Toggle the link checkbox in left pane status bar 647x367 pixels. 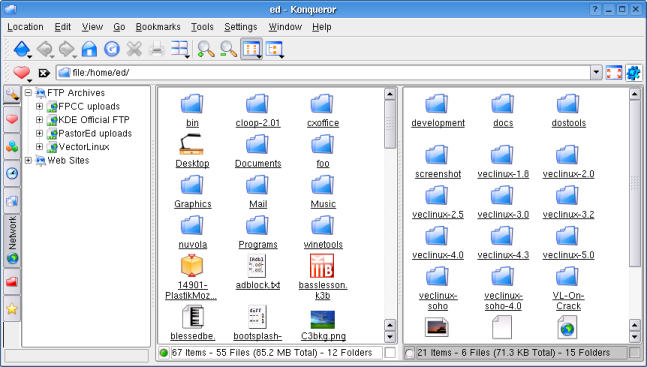[x=390, y=353]
